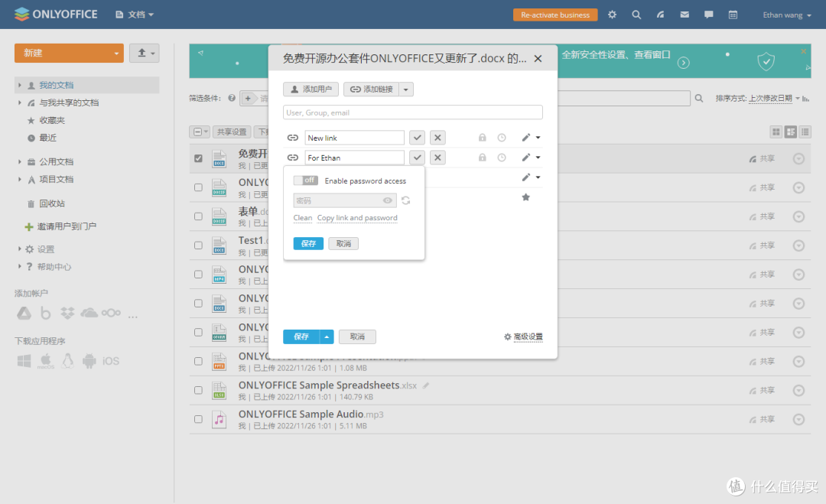Open 收藏夹 favorites
The height and width of the screenshot is (504, 826).
pos(52,120)
